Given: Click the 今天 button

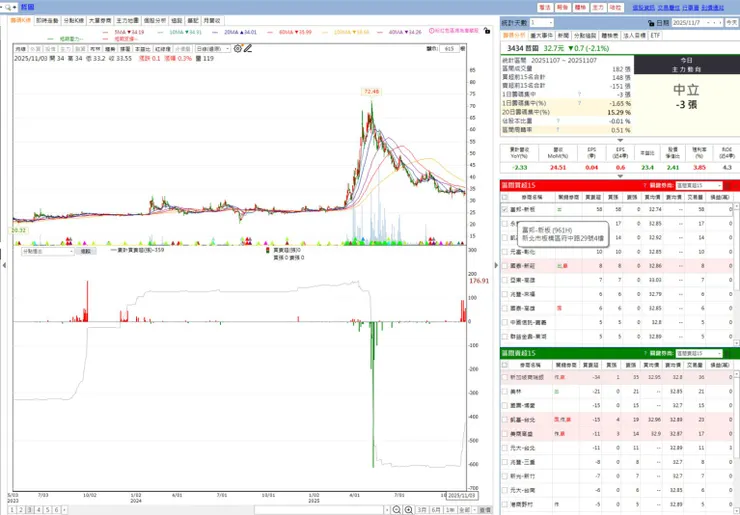Looking at the screenshot, I should pyautogui.click(x=731, y=23).
